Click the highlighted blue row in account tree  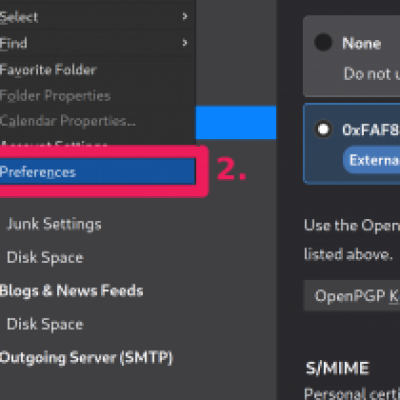236,122
